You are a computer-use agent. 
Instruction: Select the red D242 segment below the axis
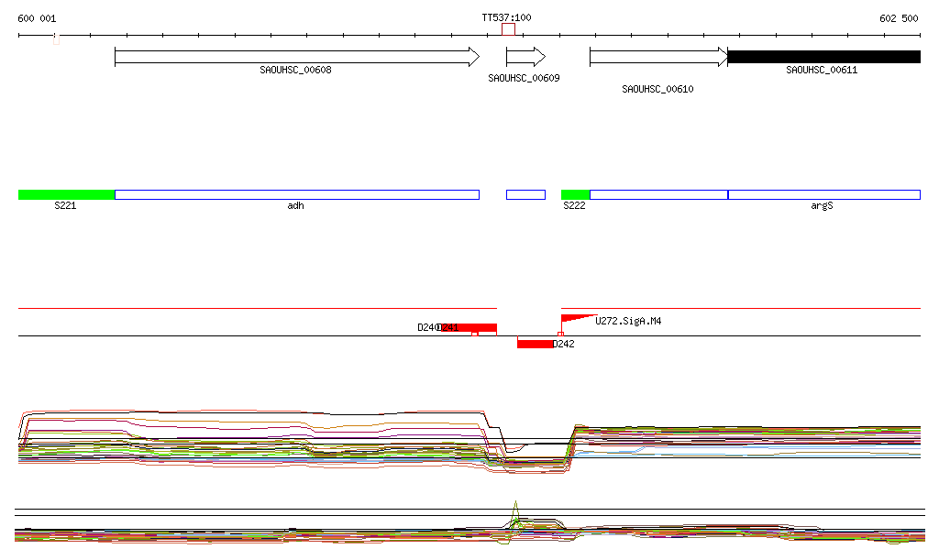tap(535, 344)
